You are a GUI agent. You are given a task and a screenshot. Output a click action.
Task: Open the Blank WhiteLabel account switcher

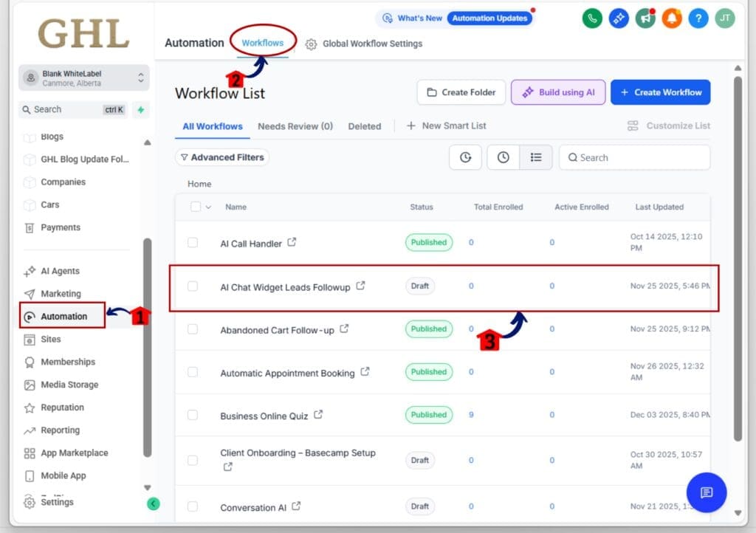point(83,78)
